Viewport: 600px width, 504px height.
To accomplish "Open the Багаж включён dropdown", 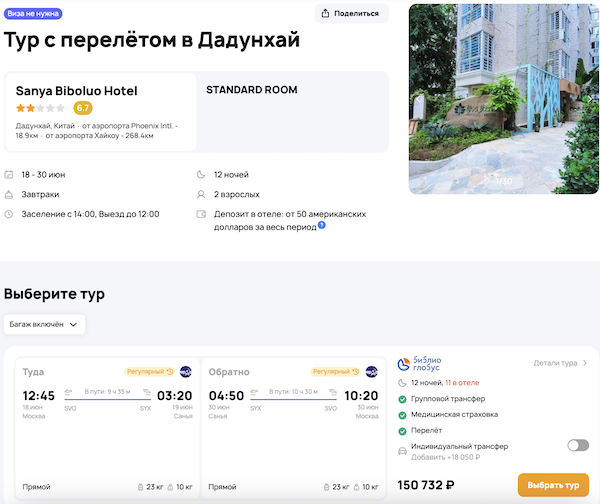I will click(45, 324).
